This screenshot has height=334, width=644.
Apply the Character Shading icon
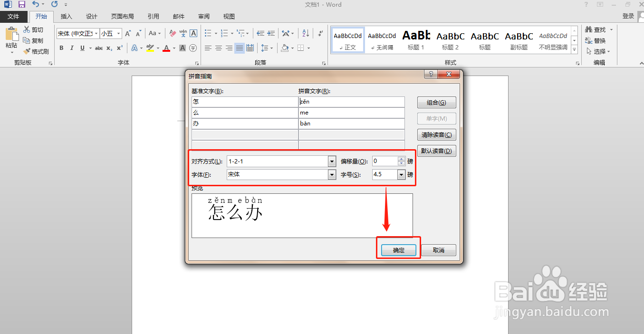click(183, 48)
